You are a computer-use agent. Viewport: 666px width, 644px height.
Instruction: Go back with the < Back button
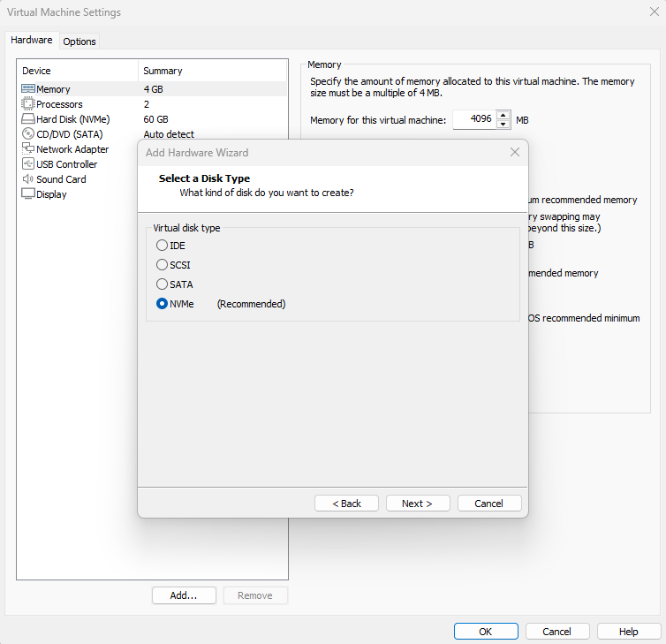[346, 504]
